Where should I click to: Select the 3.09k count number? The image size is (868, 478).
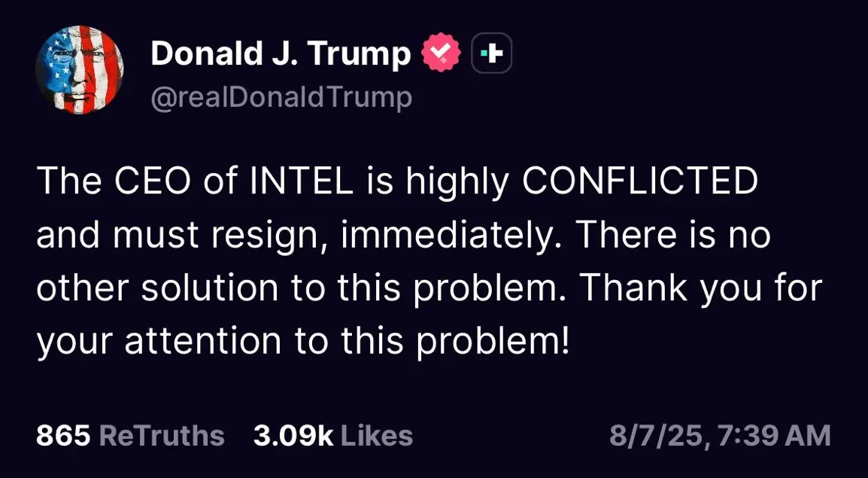[293, 436]
